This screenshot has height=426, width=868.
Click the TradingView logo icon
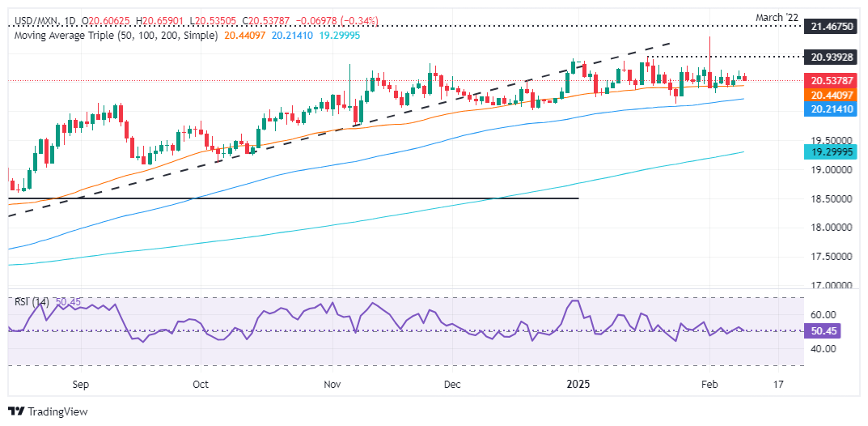pos(16,411)
